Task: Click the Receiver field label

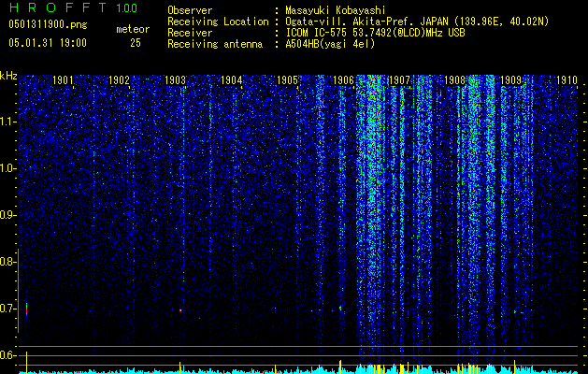Action: click(x=190, y=33)
